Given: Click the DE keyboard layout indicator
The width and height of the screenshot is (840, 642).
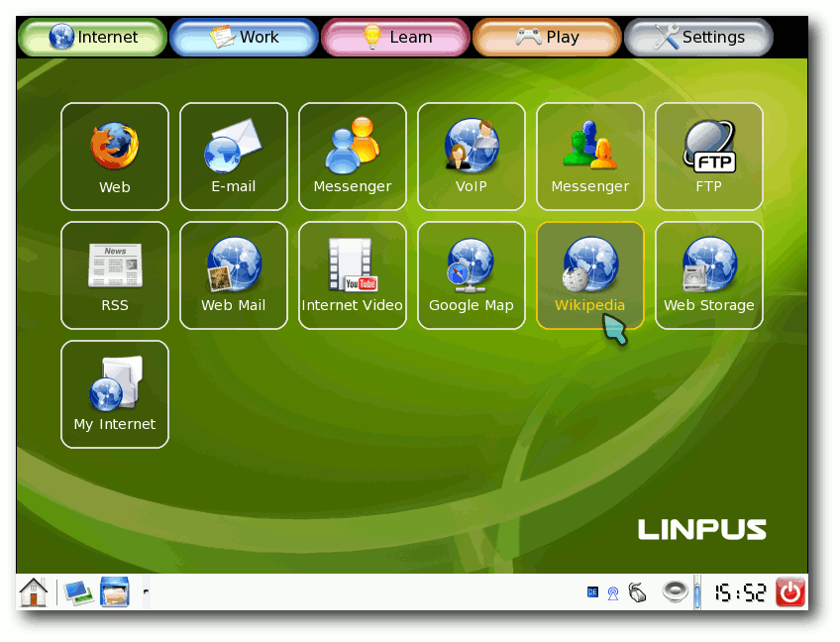Looking at the screenshot, I should tap(592, 592).
